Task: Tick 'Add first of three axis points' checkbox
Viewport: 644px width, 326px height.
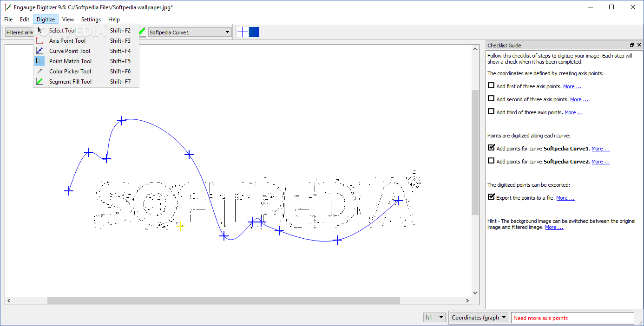Action: [x=491, y=85]
